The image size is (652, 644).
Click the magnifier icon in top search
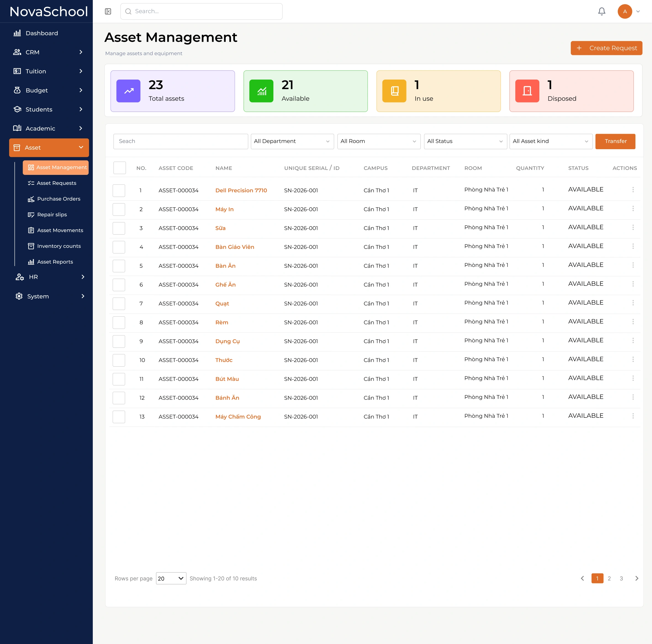click(128, 12)
